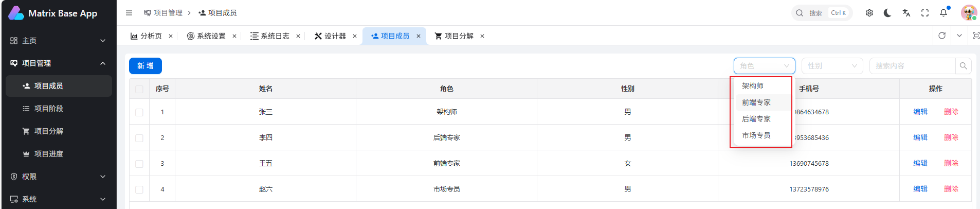Image resolution: width=980 pixels, height=209 pixels.
Task: Click the settings gear icon in header
Action: coord(869,13)
